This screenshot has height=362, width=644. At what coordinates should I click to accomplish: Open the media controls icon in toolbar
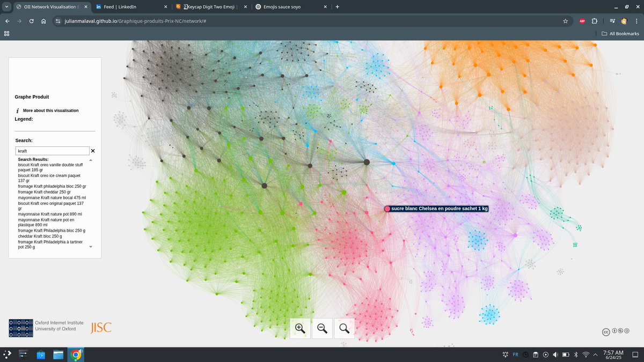612,21
